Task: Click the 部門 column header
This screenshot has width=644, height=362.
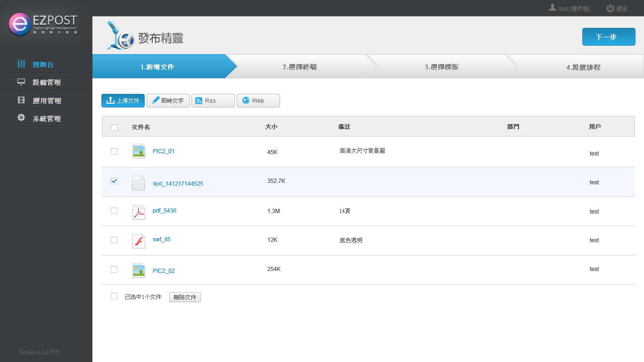Action: click(513, 127)
